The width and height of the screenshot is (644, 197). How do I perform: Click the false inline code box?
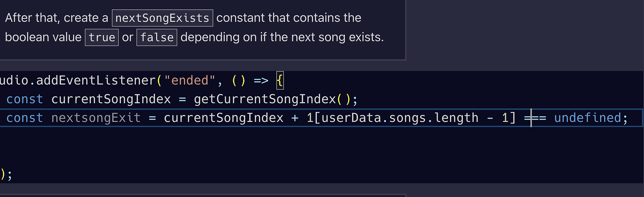pyautogui.click(x=157, y=37)
